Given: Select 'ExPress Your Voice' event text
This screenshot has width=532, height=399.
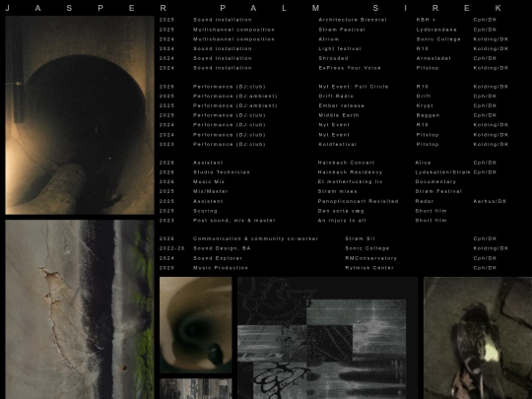Looking at the screenshot, I should coord(350,68).
